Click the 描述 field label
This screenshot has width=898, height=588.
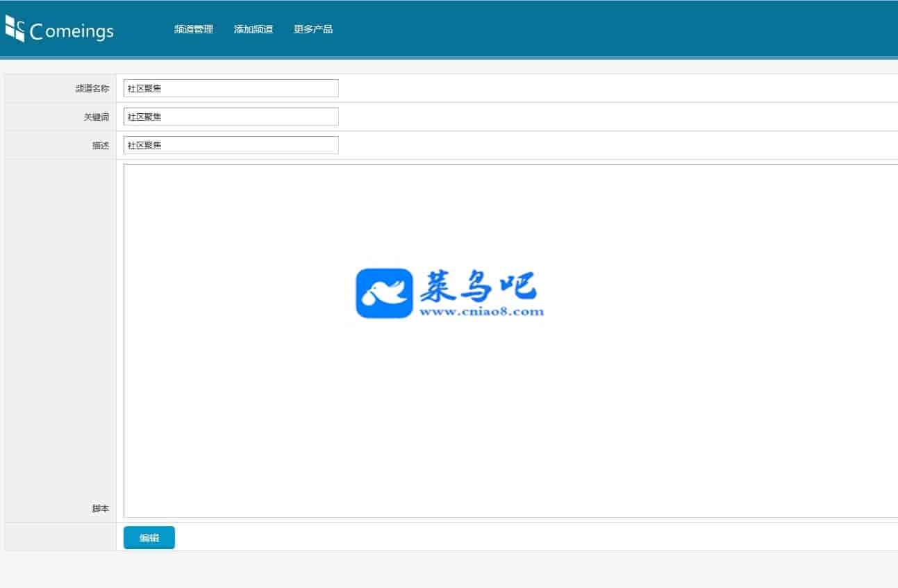(x=101, y=146)
